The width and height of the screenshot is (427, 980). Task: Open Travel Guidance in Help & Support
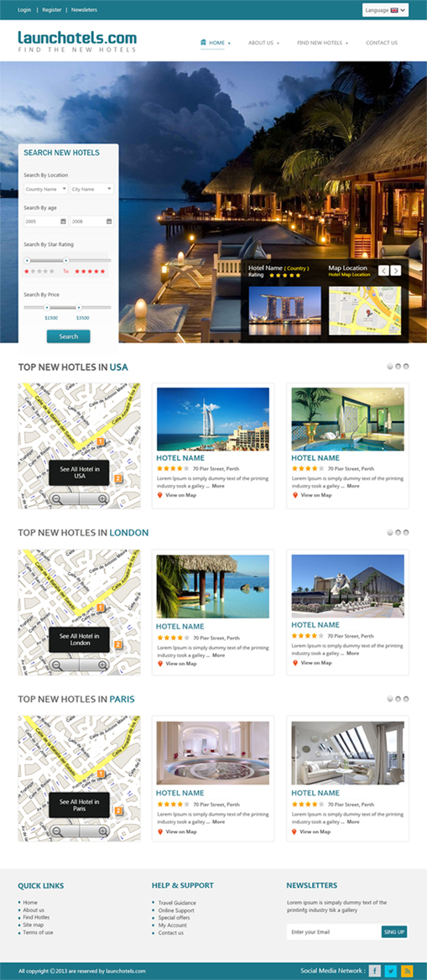pos(177,903)
